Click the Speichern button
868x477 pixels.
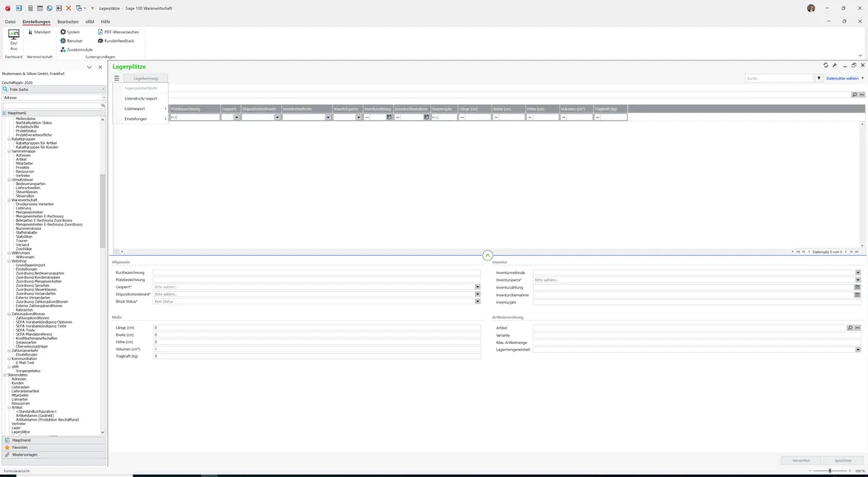click(x=843, y=460)
